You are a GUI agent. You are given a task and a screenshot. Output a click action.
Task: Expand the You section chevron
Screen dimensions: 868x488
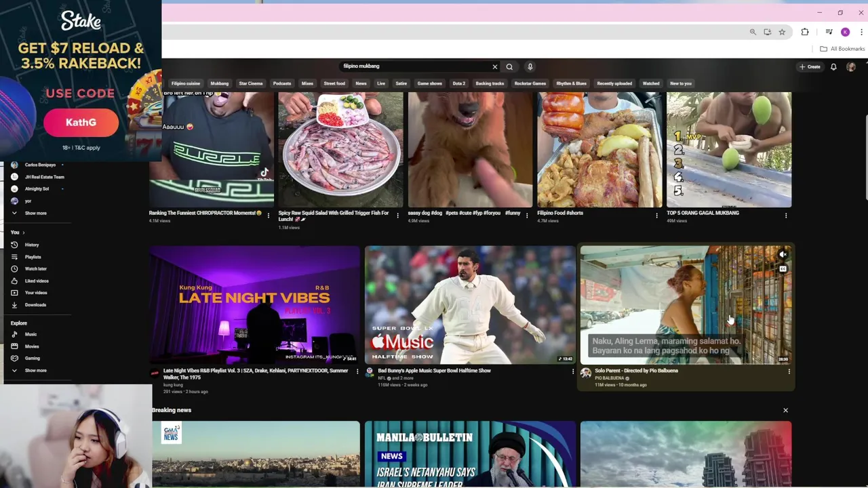[x=23, y=232]
